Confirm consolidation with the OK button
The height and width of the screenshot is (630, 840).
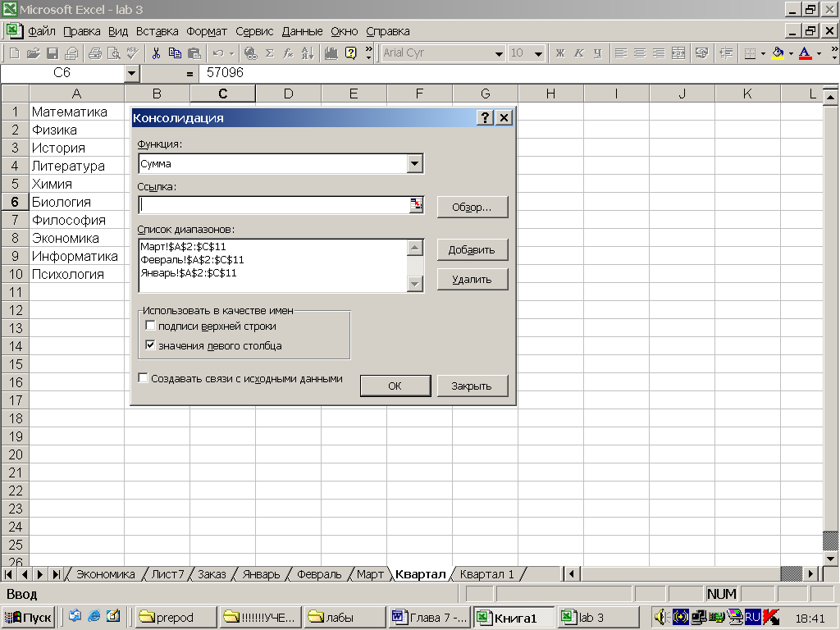(x=395, y=386)
